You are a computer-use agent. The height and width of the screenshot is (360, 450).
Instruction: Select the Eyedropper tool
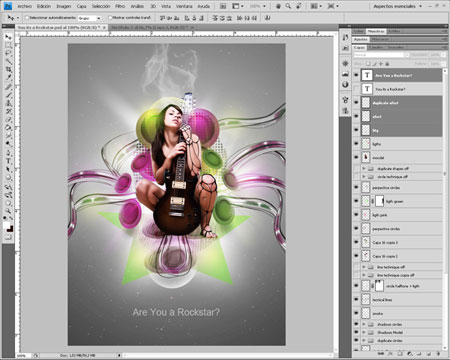[8, 78]
